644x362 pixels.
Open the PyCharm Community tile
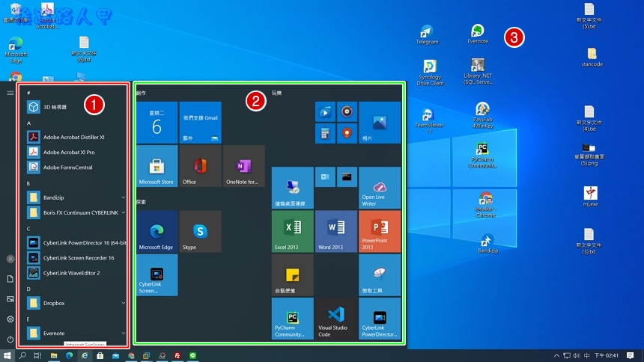coord(293,319)
